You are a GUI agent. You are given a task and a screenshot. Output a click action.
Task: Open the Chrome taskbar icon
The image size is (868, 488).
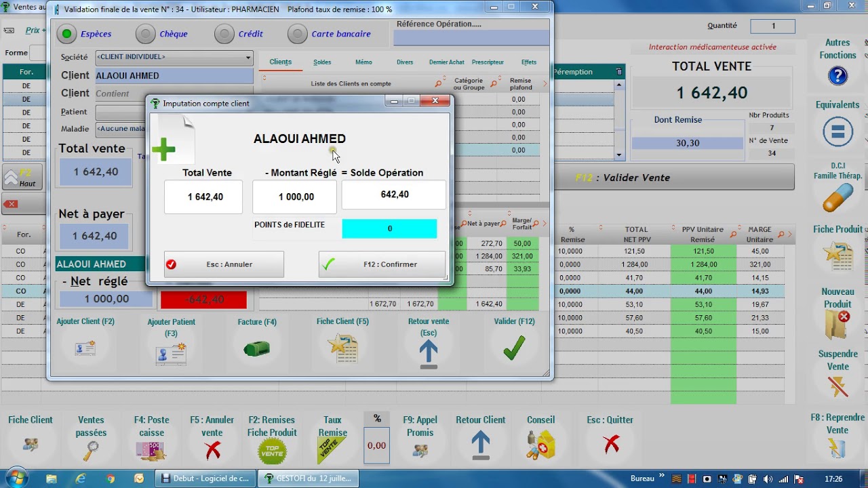click(111, 478)
